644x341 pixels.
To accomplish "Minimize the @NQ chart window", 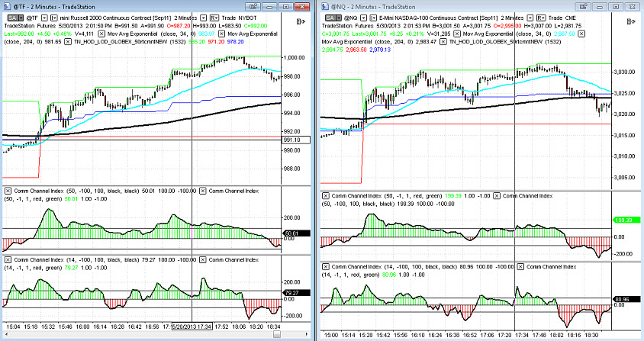I will tap(600, 7).
